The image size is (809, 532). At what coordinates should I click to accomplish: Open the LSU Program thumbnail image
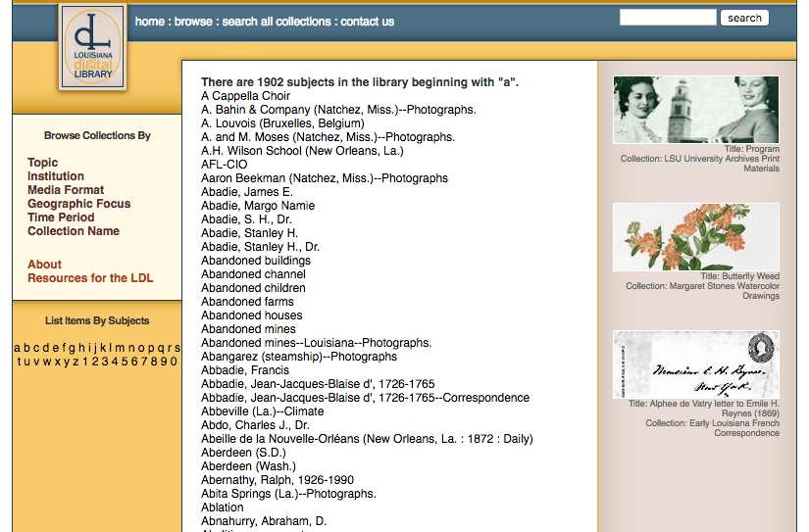click(696, 110)
